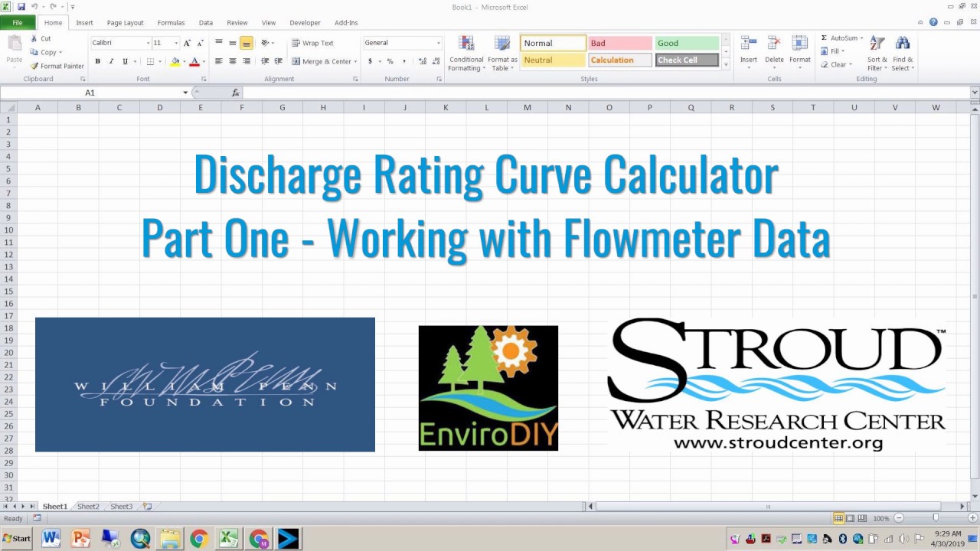Open Google Chrome from taskbar

(x=199, y=539)
